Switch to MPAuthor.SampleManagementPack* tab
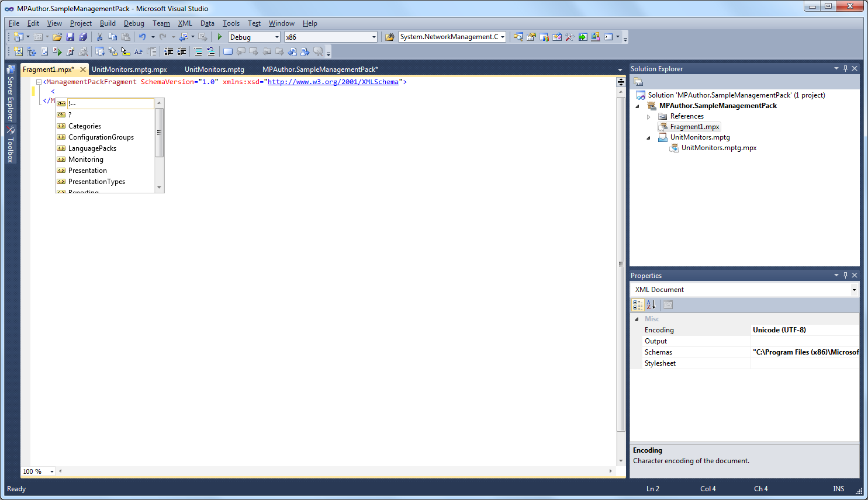868x500 pixels. 320,70
